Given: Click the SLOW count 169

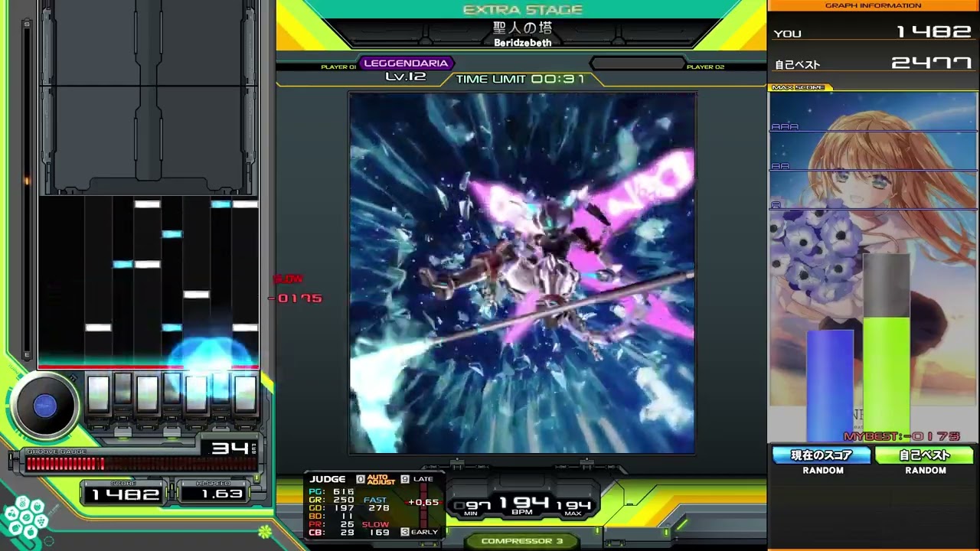Looking at the screenshot, I should click(379, 533).
